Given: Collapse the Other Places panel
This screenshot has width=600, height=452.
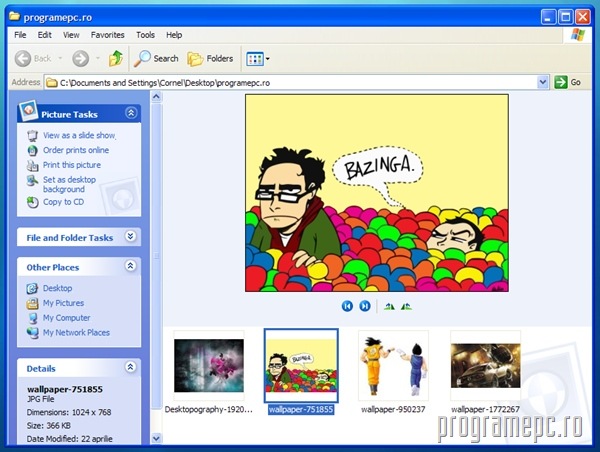Looking at the screenshot, I should [x=130, y=266].
